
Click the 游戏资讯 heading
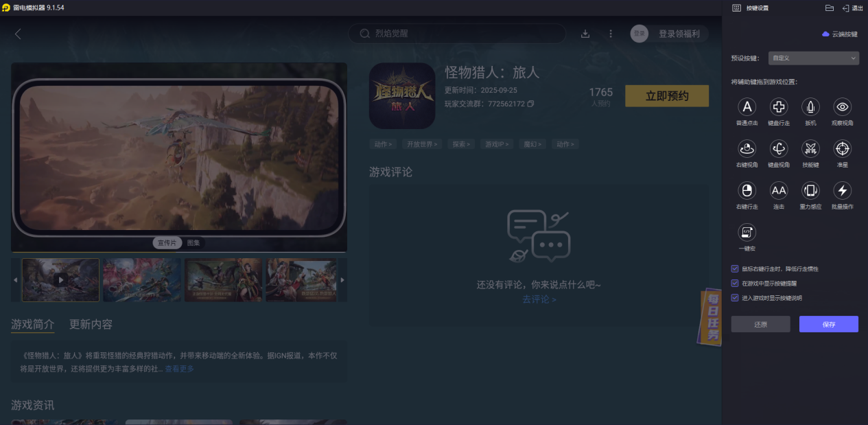[x=32, y=405]
